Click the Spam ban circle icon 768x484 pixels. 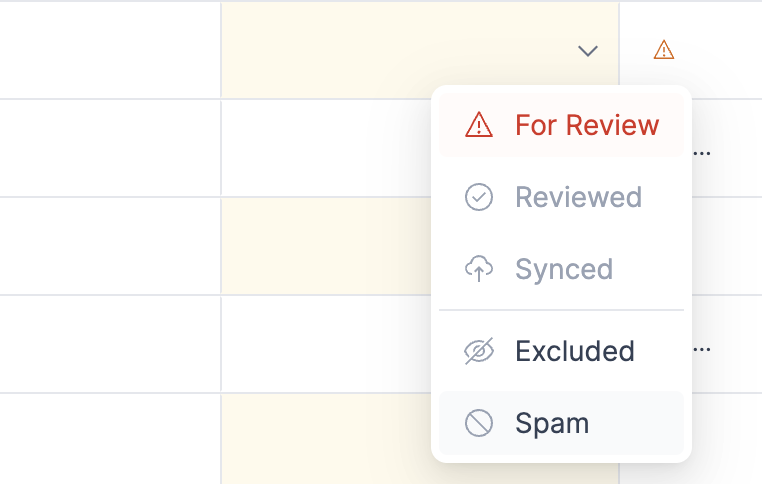coord(479,423)
